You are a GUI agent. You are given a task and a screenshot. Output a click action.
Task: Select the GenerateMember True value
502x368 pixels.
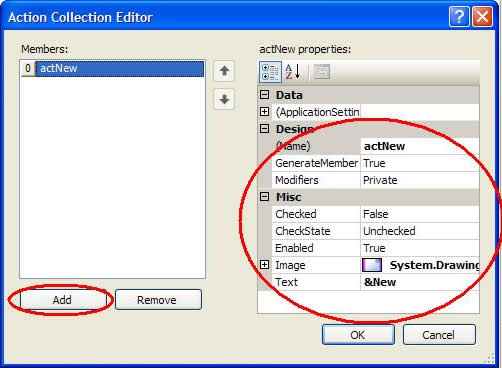[x=420, y=163]
